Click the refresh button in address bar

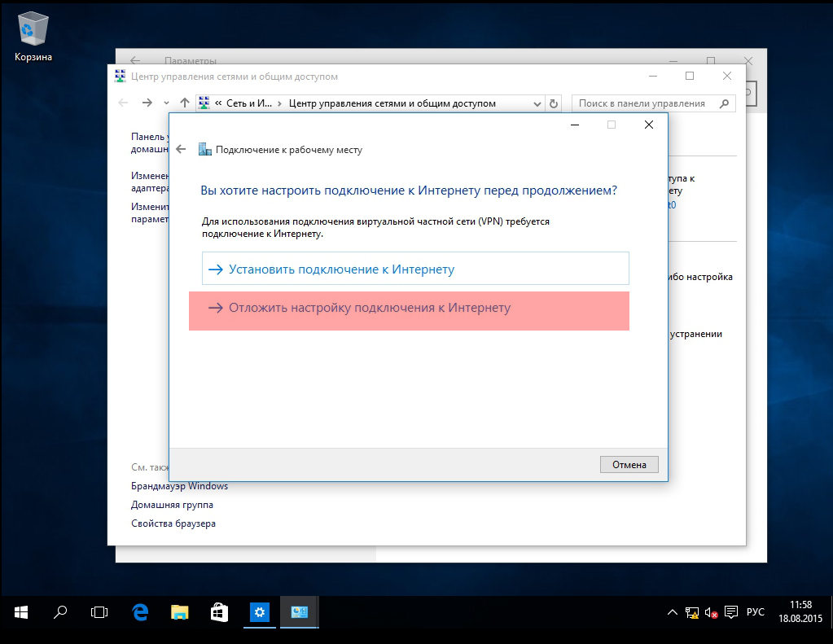pyautogui.click(x=554, y=103)
